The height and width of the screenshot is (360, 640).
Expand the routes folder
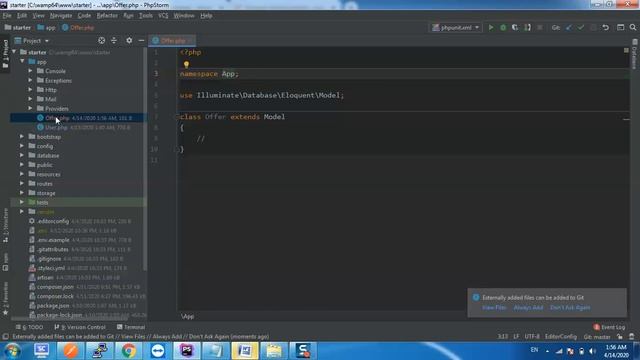tap(22, 184)
